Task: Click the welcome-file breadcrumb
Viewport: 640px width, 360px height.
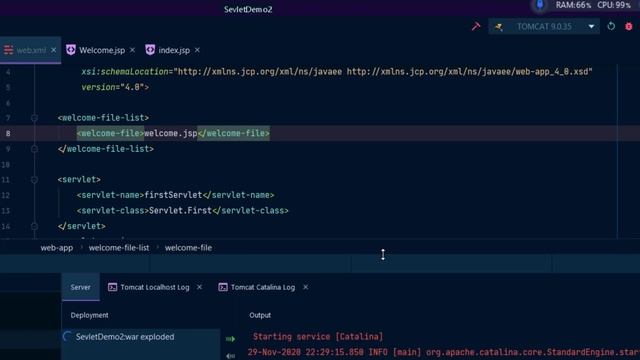Action: pos(188,248)
